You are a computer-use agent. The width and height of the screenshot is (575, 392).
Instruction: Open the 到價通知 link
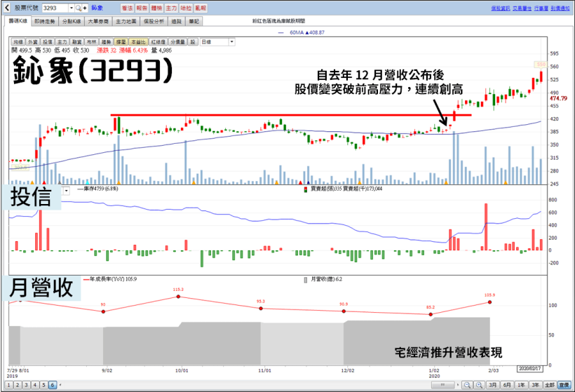coord(560,8)
